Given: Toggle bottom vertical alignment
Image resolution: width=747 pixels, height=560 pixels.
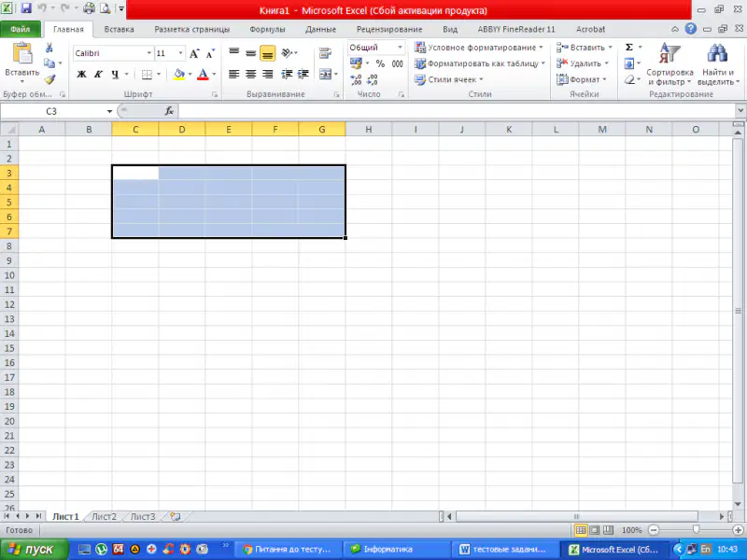Looking at the screenshot, I should coord(267,53).
